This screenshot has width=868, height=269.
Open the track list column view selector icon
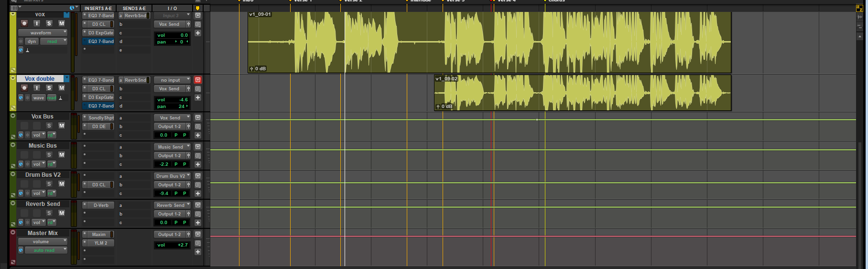14,8
